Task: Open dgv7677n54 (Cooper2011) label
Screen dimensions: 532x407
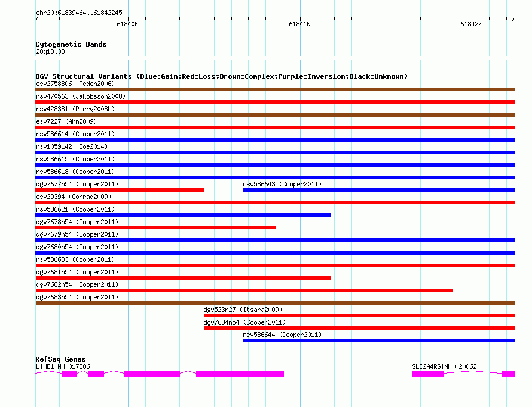Action: coord(77,184)
